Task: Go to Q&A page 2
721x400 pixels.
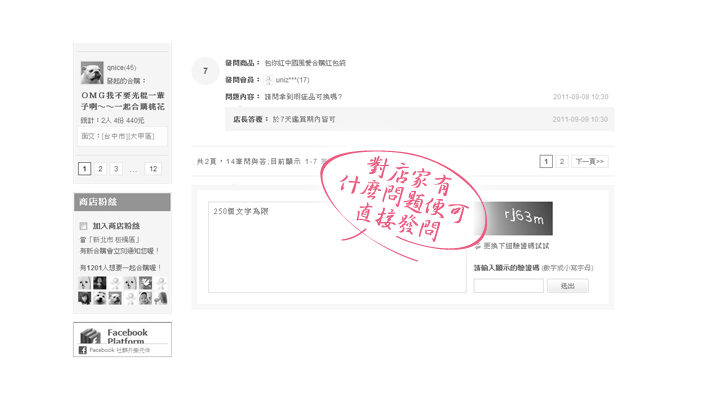Action: coord(561,161)
